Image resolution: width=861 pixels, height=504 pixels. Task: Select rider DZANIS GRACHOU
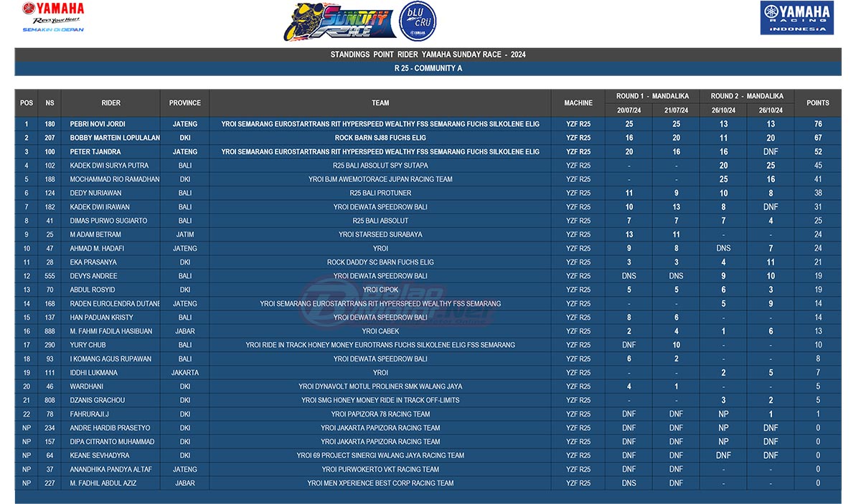[x=97, y=400]
